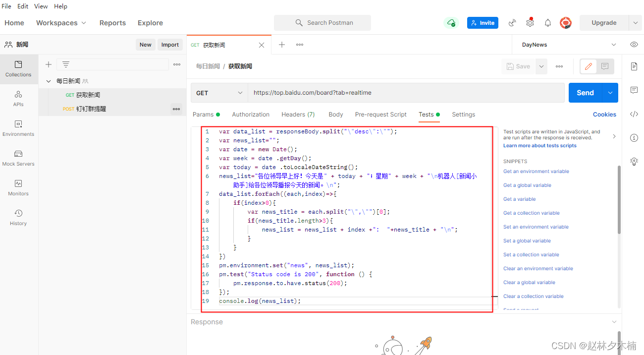Image resolution: width=644 pixels, height=355 pixels.
Task: Open the GET method dropdown
Action: [x=219, y=93]
